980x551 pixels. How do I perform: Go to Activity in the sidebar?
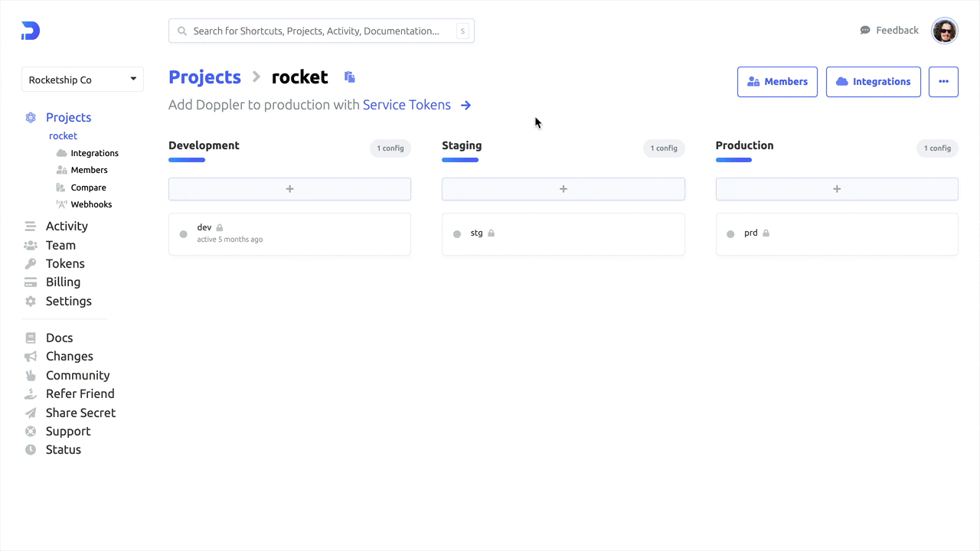67,226
